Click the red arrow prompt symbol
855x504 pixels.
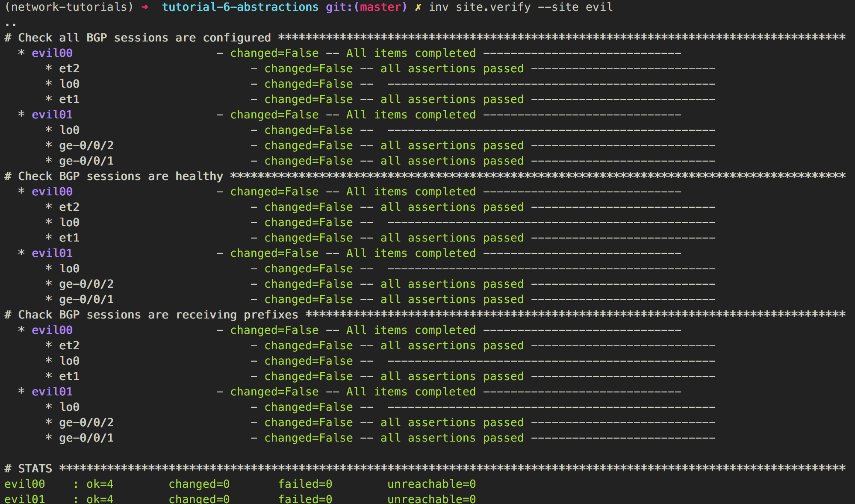[144, 7]
